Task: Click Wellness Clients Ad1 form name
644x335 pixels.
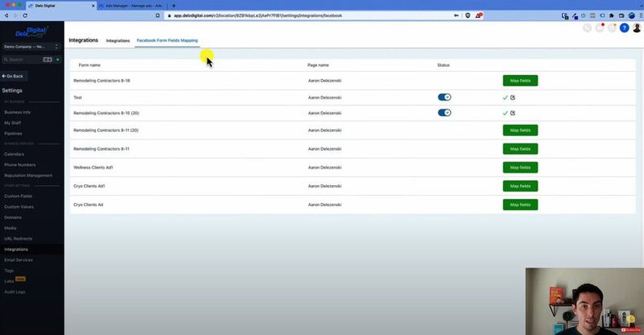Action: (x=93, y=168)
